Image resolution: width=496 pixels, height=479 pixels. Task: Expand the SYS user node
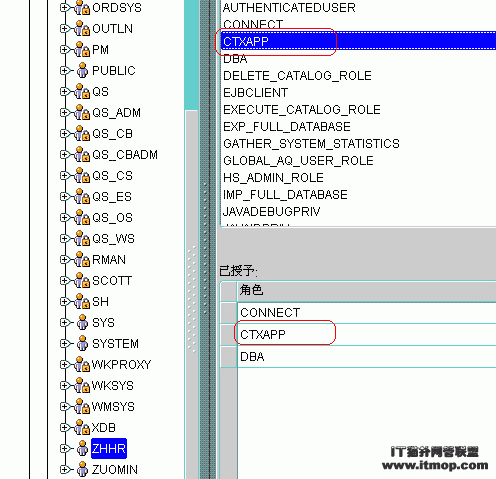[64, 323]
